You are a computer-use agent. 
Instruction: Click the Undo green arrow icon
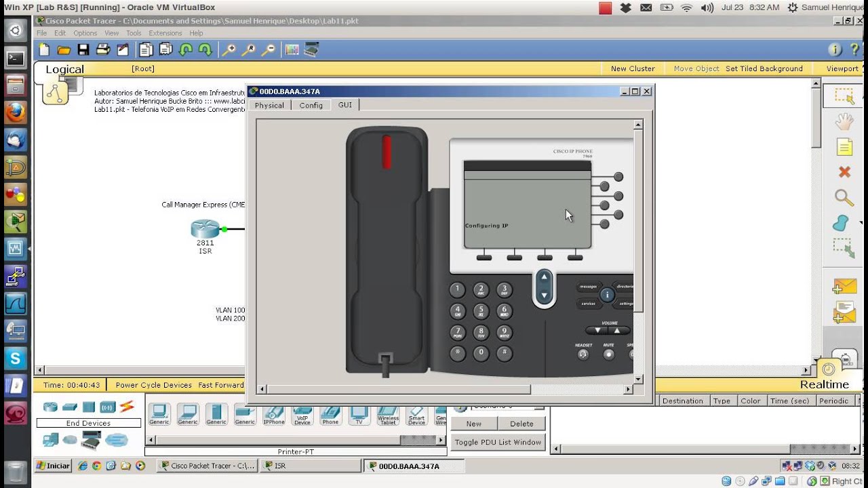tap(186, 49)
